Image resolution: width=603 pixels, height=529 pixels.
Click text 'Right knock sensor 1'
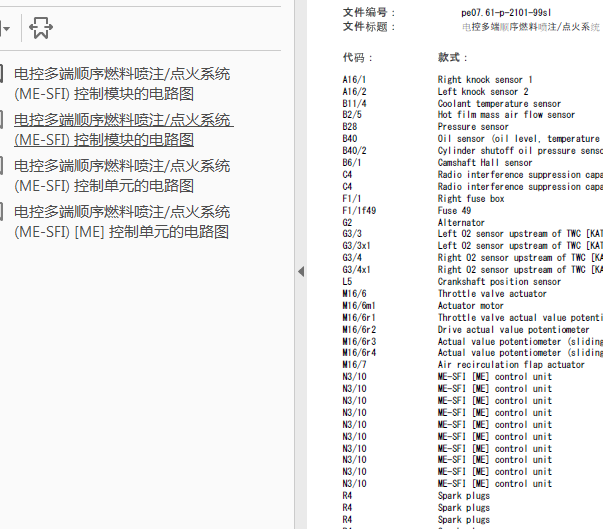point(485,80)
